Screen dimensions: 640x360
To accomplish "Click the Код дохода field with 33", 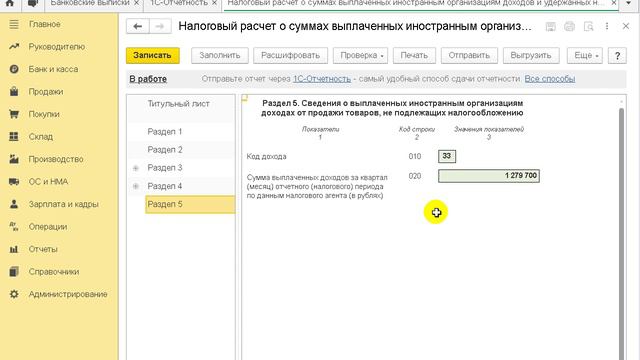I will pyautogui.click(x=447, y=156).
